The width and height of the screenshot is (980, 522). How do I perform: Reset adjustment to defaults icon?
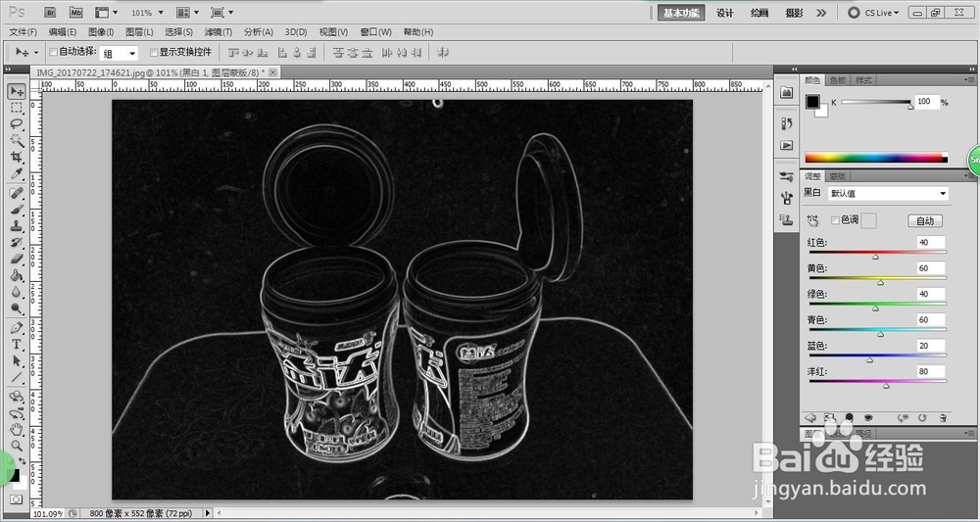[x=922, y=418]
